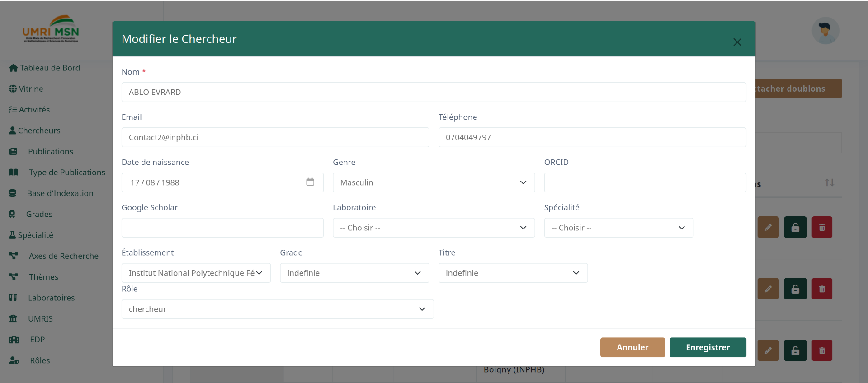This screenshot has height=383, width=868.
Task: Click the second row's unlock icon
Action: pyautogui.click(x=795, y=289)
